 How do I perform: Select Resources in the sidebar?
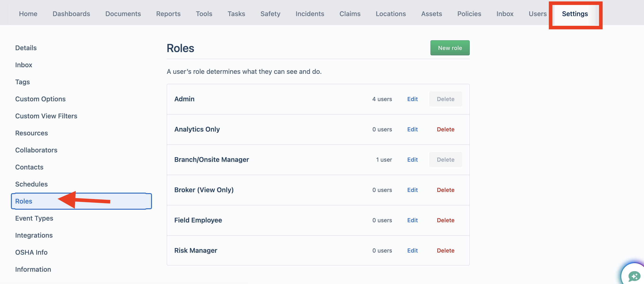pyautogui.click(x=31, y=133)
